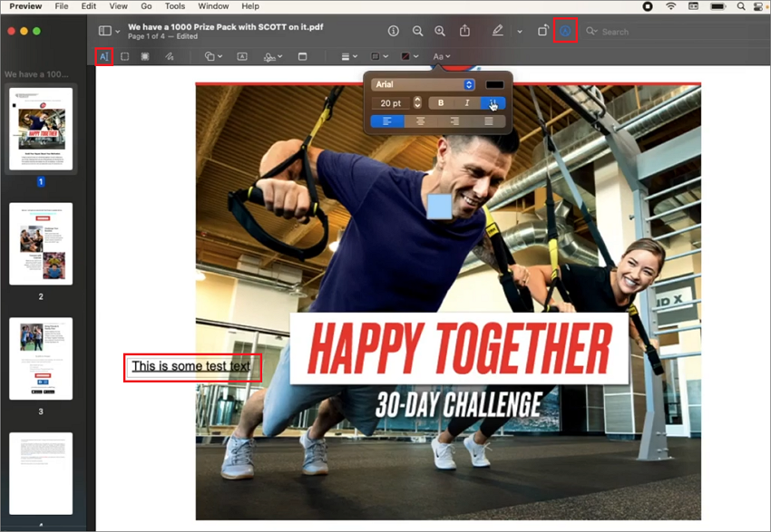This screenshot has width=771, height=532.
Task: Click the Highlight pen icon
Action: point(498,31)
